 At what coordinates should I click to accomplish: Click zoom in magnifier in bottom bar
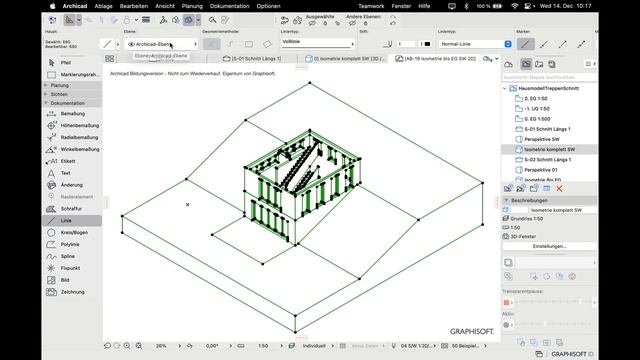[x=127, y=346]
